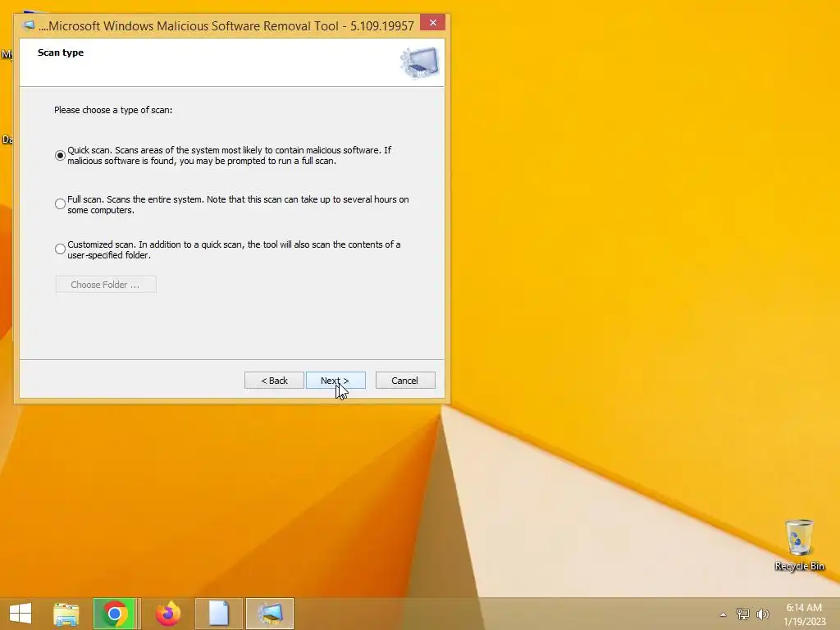Select the Quick scan radio option
The width and height of the screenshot is (840, 630).
point(60,155)
